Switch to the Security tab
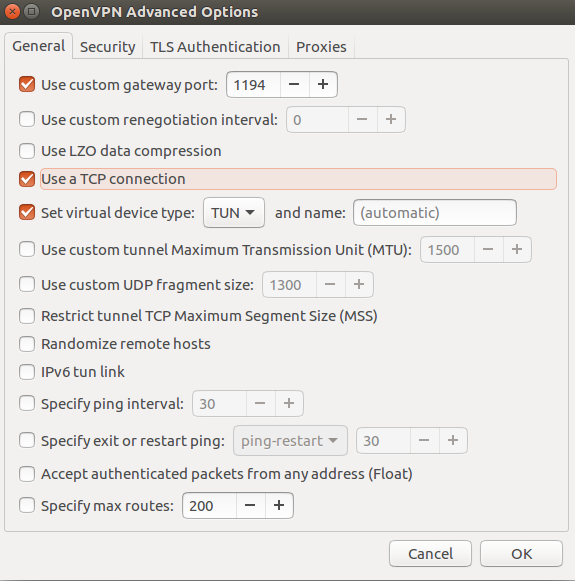 click(x=107, y=47)
